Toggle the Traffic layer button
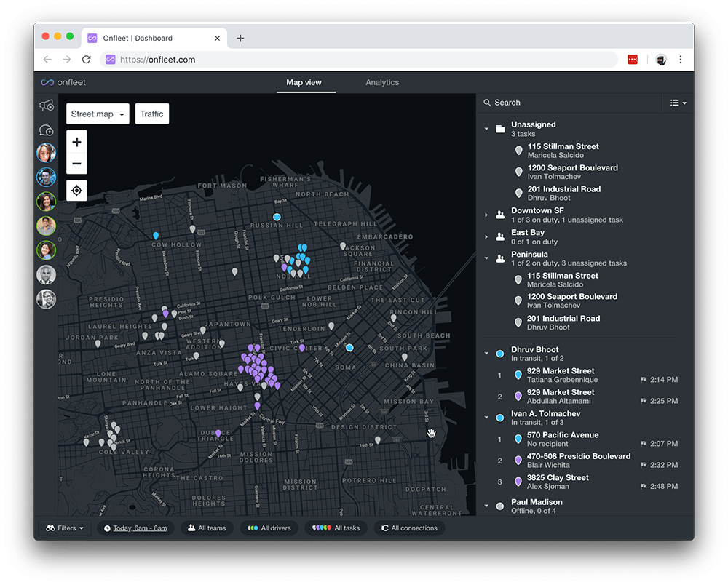The image size is (728, 585). point(152,114)
